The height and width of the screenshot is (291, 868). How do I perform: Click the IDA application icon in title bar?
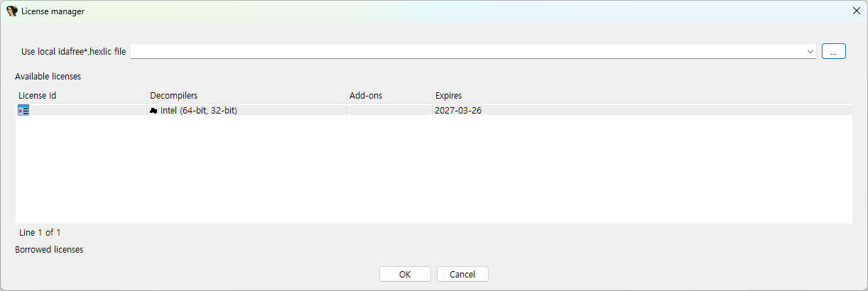(x=12, y=11)
